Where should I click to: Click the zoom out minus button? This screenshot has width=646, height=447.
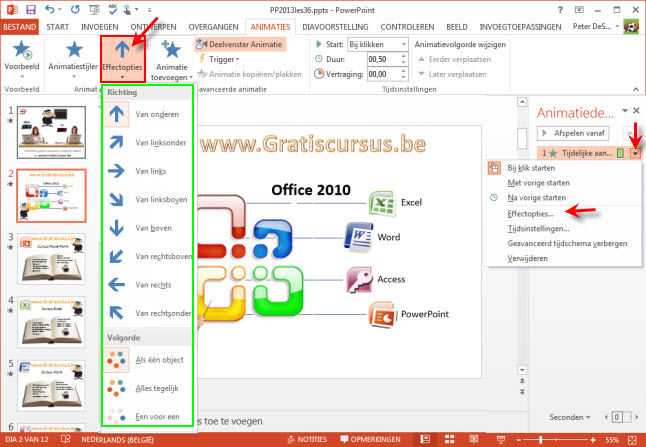(519, 440)
